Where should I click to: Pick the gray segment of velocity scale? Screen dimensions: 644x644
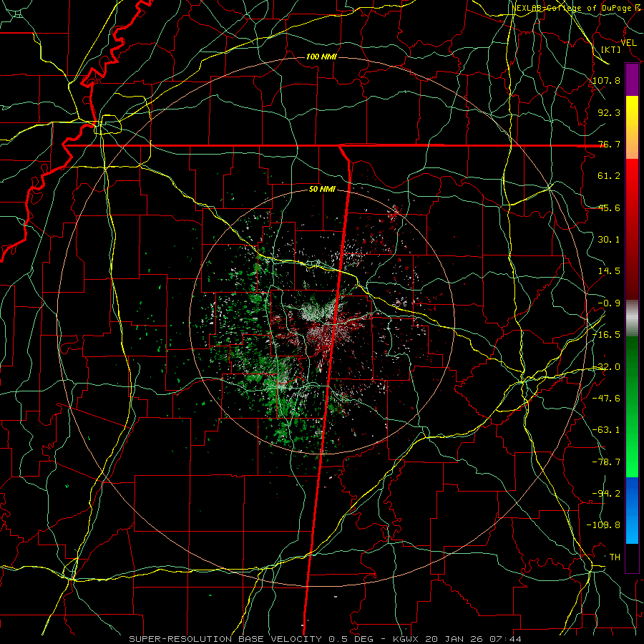632,318
